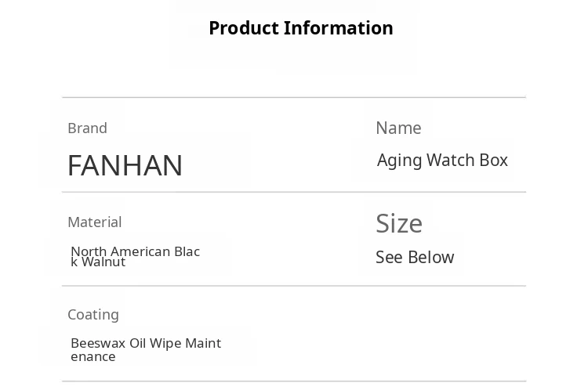Click the Coating label
The image size is (588, 390).
[x=93, y=315]
